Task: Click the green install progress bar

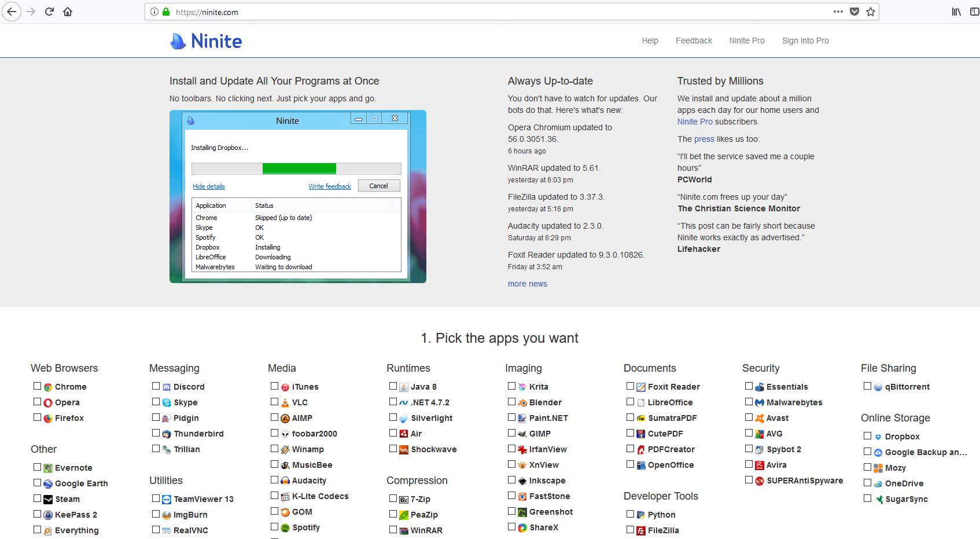Action: (x=299, y=168)
